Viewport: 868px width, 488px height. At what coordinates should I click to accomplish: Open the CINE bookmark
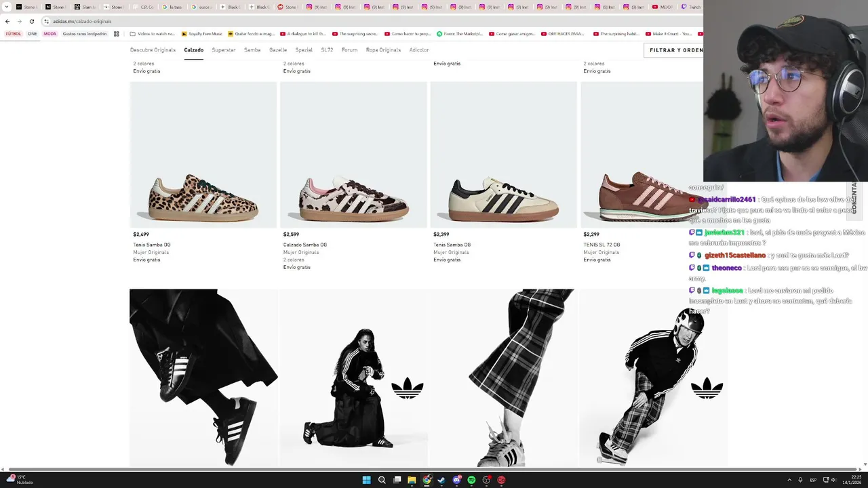(x=32, y=34)
